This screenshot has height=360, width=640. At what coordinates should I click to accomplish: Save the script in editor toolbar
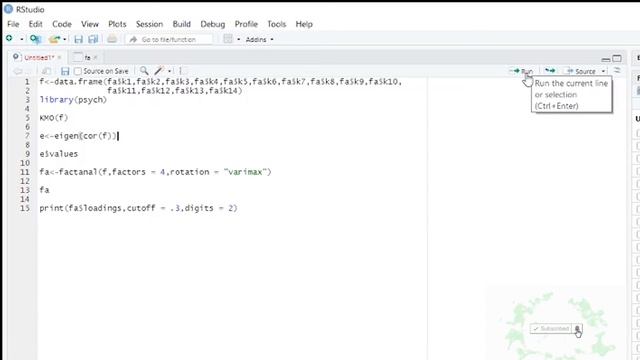click(x=65, y=71)
